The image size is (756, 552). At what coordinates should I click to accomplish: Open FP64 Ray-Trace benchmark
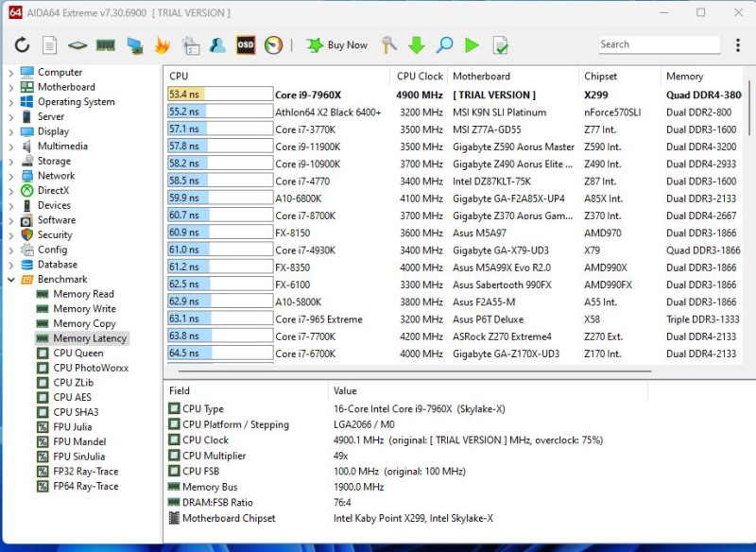(86, 487)
